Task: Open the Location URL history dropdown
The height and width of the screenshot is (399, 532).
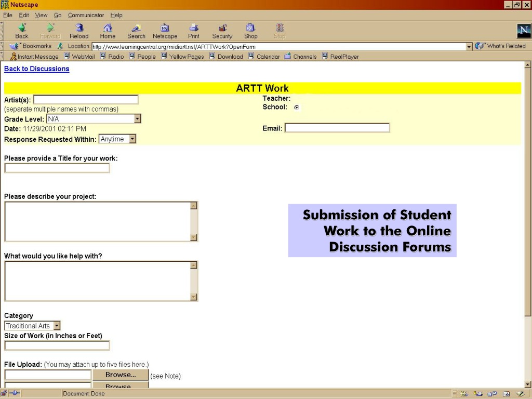Action: (469, 46)
